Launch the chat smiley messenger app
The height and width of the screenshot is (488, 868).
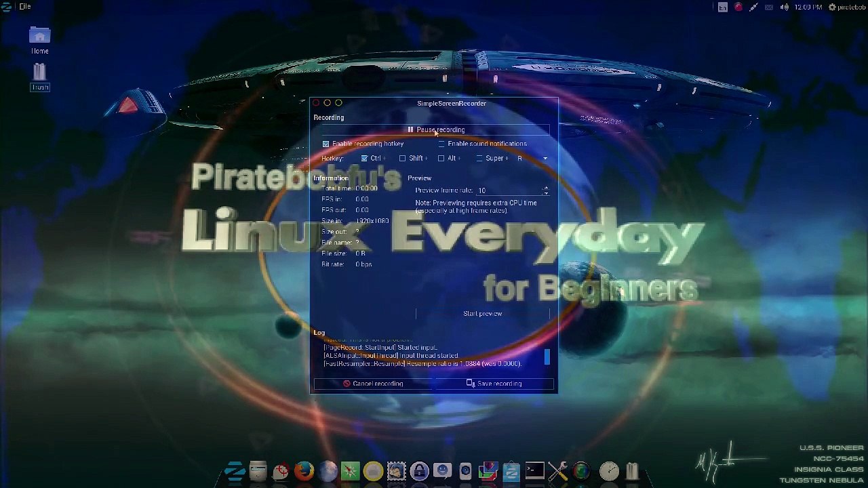coord(442,470)
